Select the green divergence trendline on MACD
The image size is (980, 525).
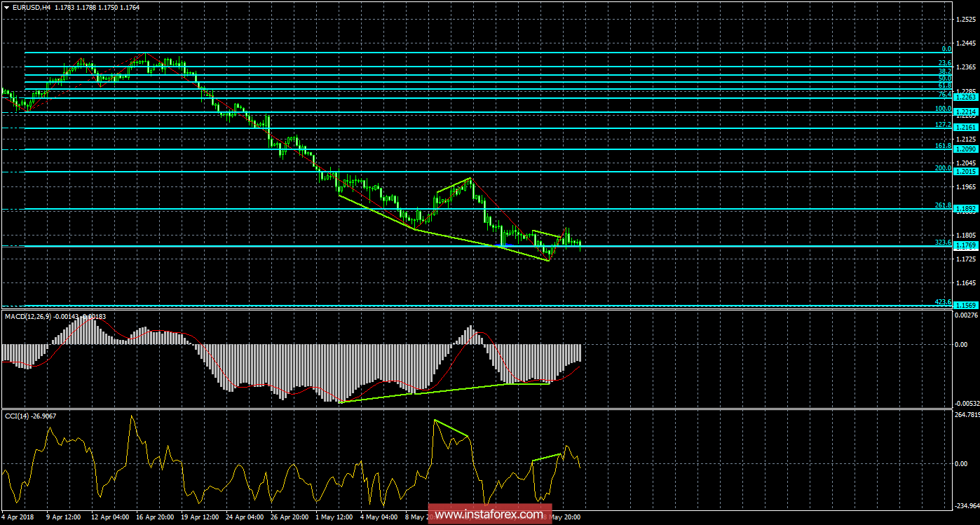[444, 391]
